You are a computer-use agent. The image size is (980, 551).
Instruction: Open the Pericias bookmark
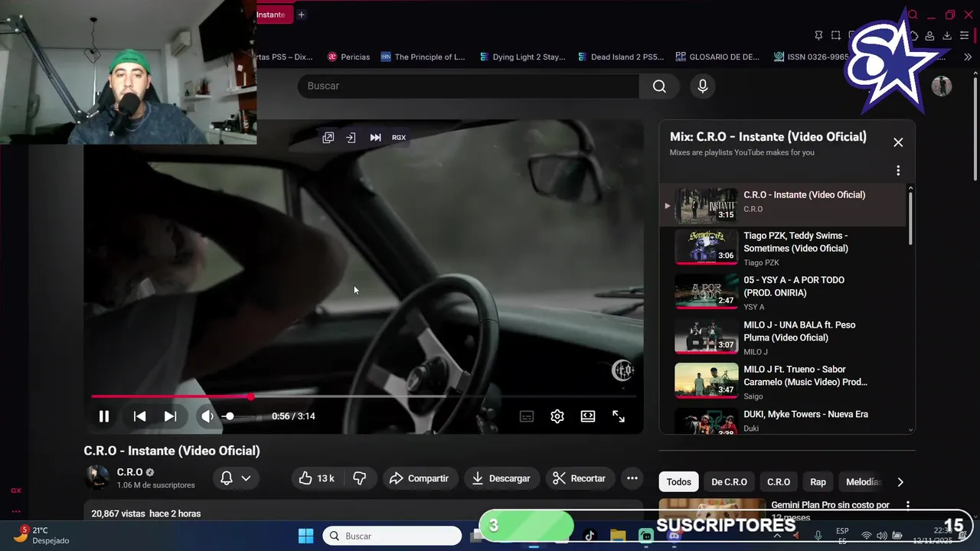348,57
